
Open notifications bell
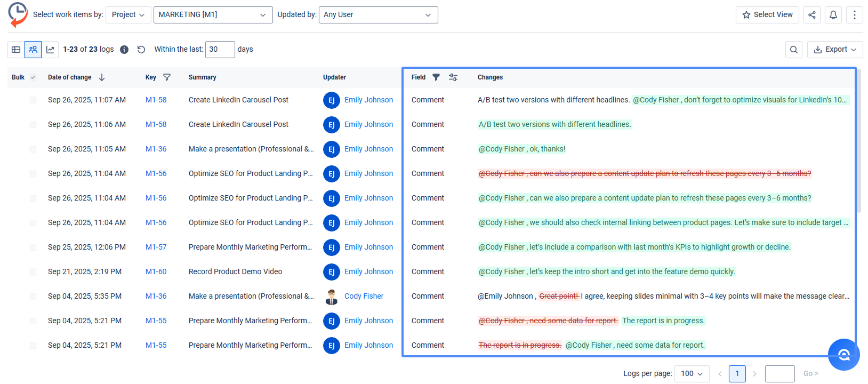tap(833, 15)
